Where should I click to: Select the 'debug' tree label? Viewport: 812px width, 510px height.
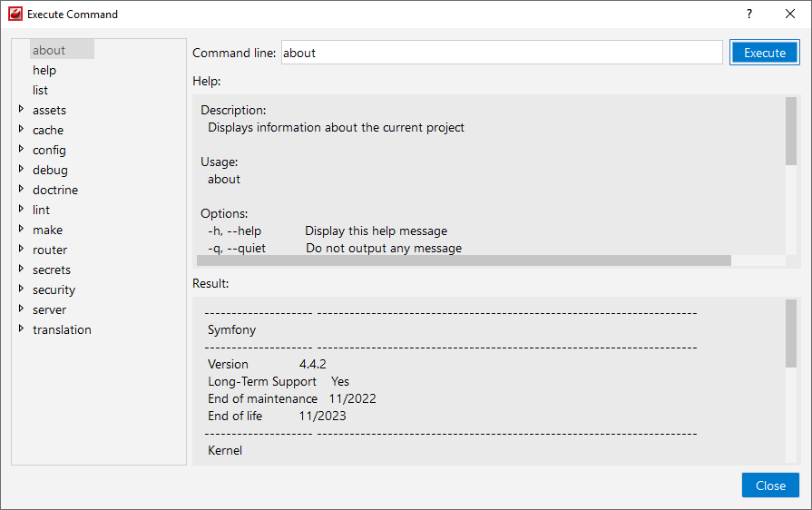(x=50, y=170)
